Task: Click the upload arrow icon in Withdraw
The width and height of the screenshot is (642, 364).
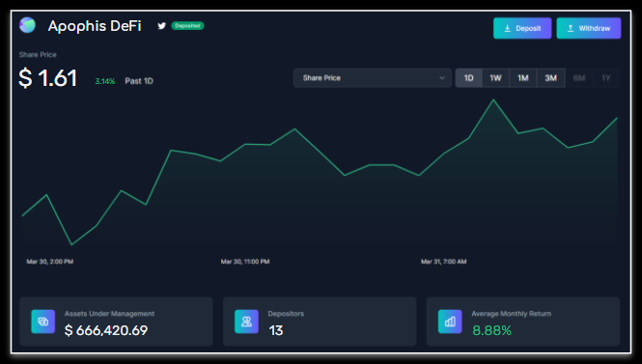Action: tap(571, 28)
